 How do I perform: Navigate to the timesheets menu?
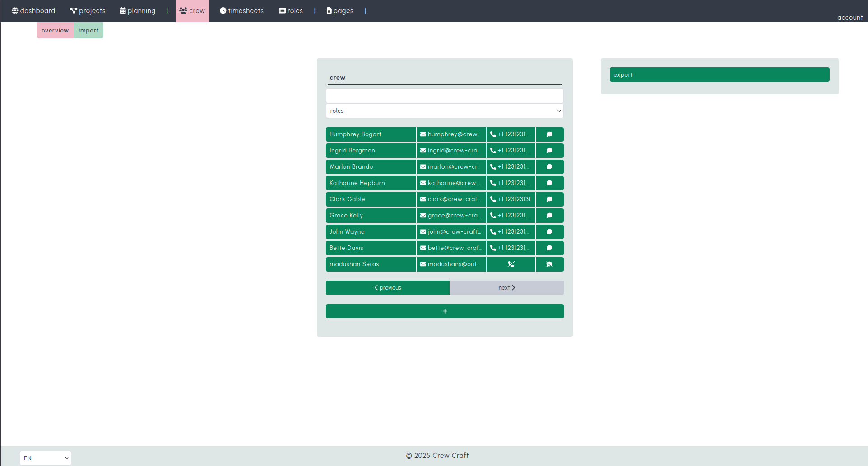coord(241,10)
